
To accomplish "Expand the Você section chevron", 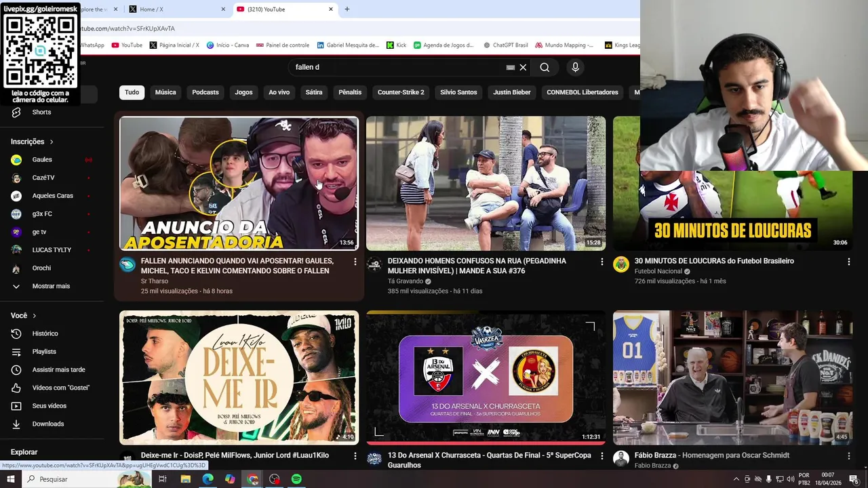I will pos(35,316).
